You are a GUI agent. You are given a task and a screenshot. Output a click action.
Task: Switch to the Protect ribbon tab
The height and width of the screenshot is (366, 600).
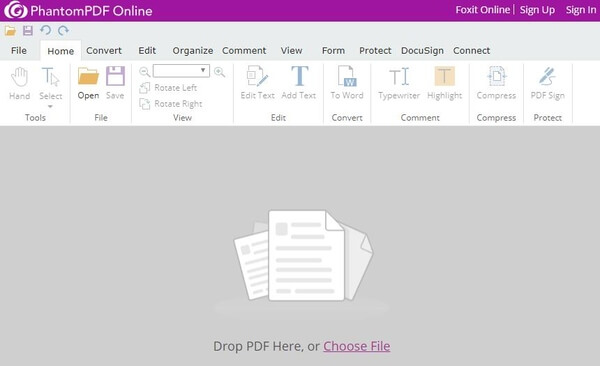click(375, 51)
